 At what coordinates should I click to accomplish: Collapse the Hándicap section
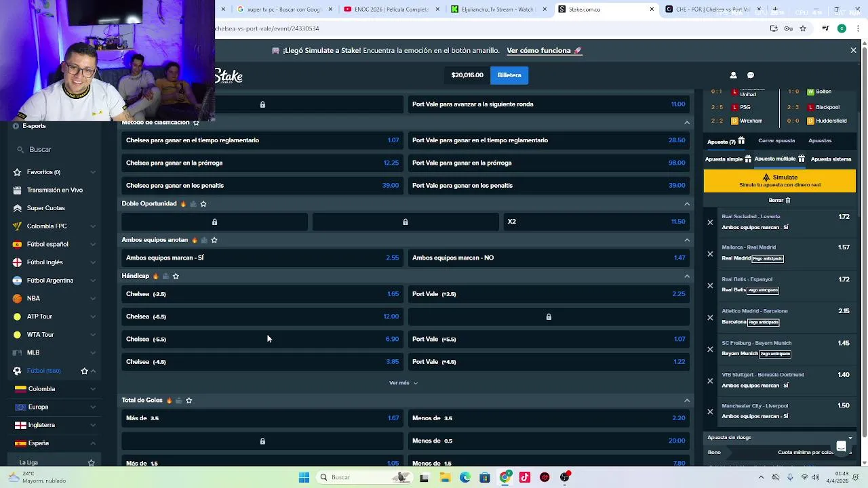(687, 276)
